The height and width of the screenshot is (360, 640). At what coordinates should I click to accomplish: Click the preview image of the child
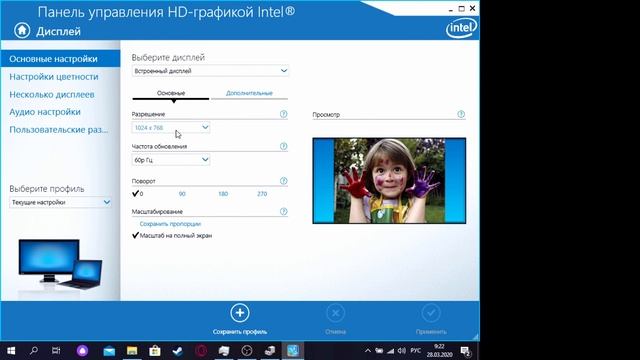click(389, 181)
